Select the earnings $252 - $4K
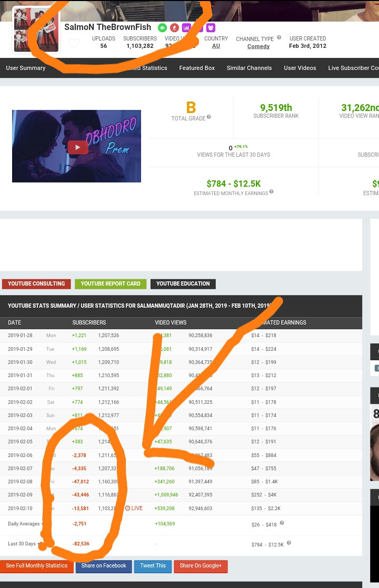Image resolution: width=379 pixels, height=588 pixels. pos(264,495)
